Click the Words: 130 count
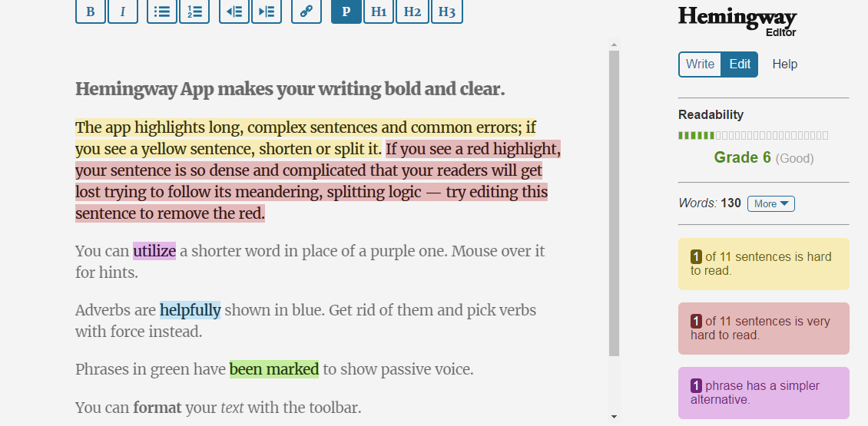The height and width of the screenshot is (426, 868). pos(710,203)
